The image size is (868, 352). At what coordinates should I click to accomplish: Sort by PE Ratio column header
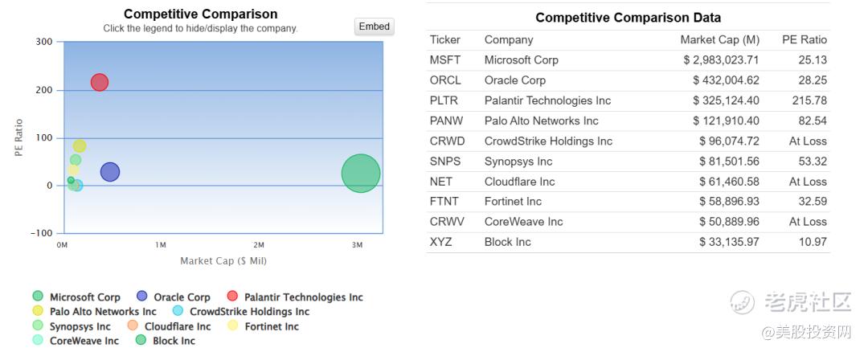click(804, 39)
